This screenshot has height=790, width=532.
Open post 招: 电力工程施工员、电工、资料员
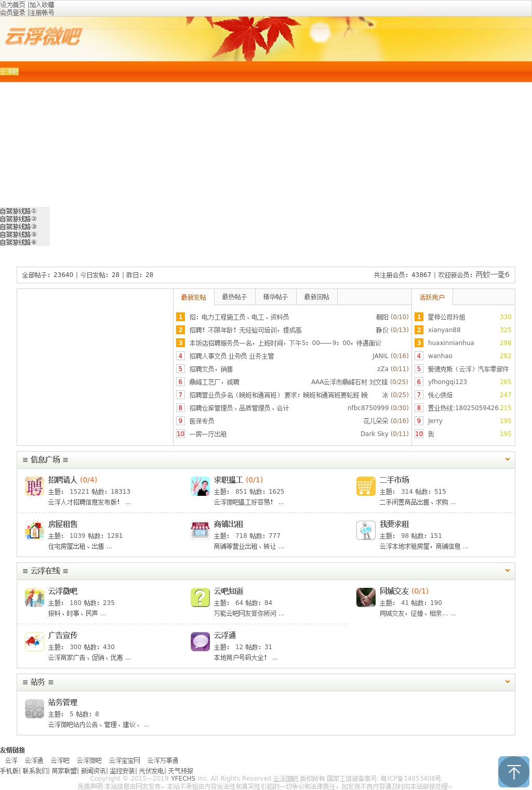click(x=239, y=317)
